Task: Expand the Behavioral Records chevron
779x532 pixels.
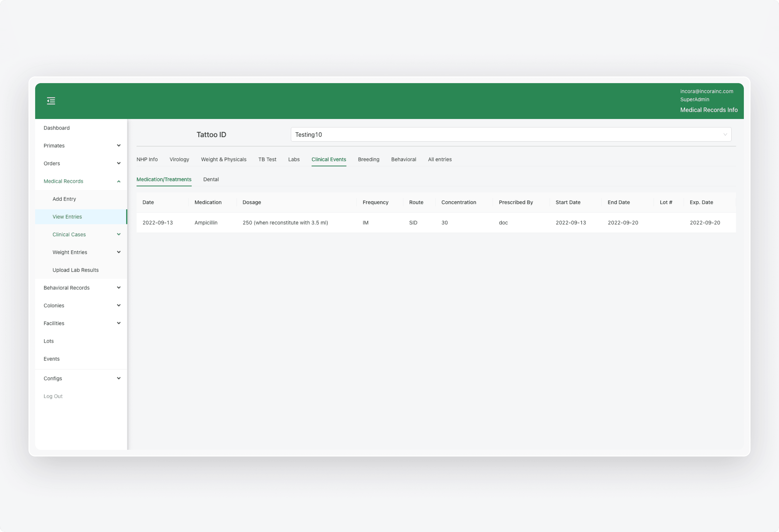Action: pyautogui.click(x=119, y=288)
